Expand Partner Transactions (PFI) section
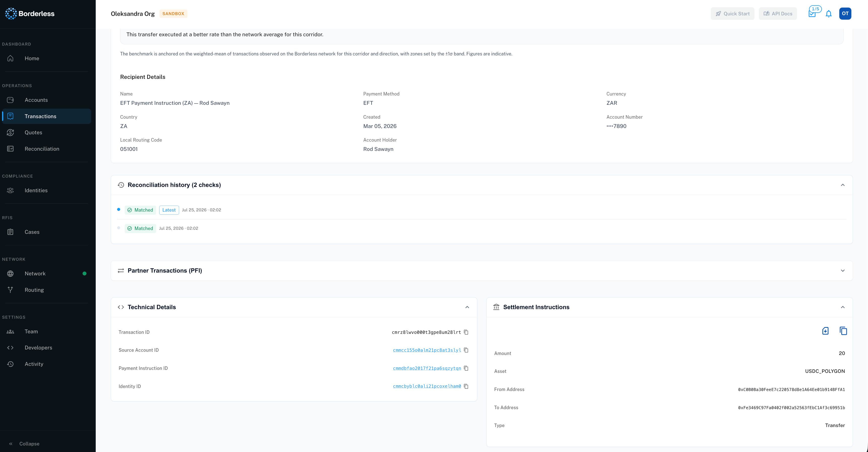 point(843,271)
